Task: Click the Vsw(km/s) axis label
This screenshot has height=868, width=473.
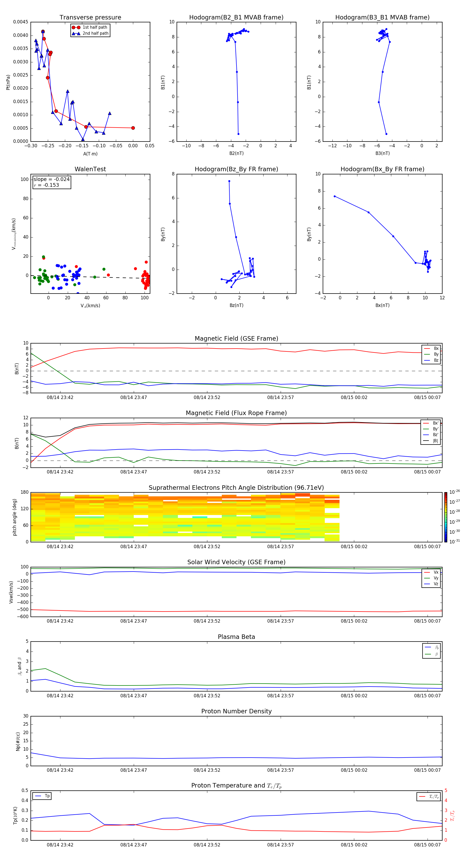Action: 11,592
